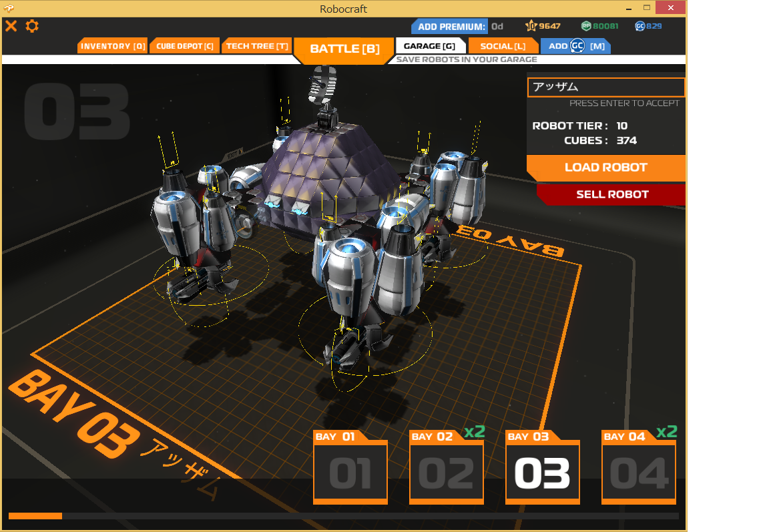Click the GC balance 829

point(654,26)
